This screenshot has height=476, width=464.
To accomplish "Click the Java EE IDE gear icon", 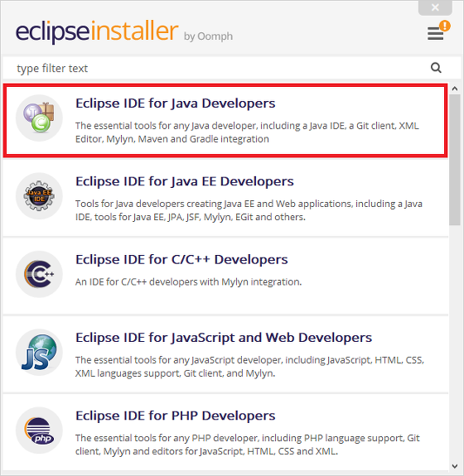I will (x=39, y=196).
